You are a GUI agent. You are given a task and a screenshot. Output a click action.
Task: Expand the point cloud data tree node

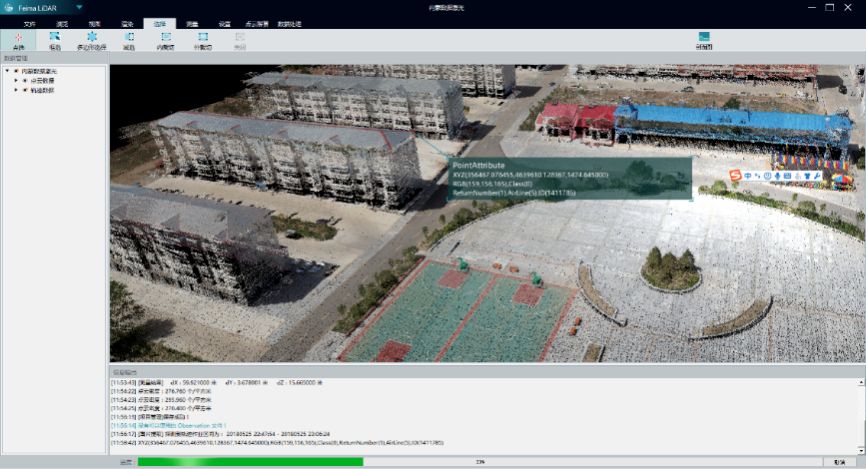pos(15,80)
